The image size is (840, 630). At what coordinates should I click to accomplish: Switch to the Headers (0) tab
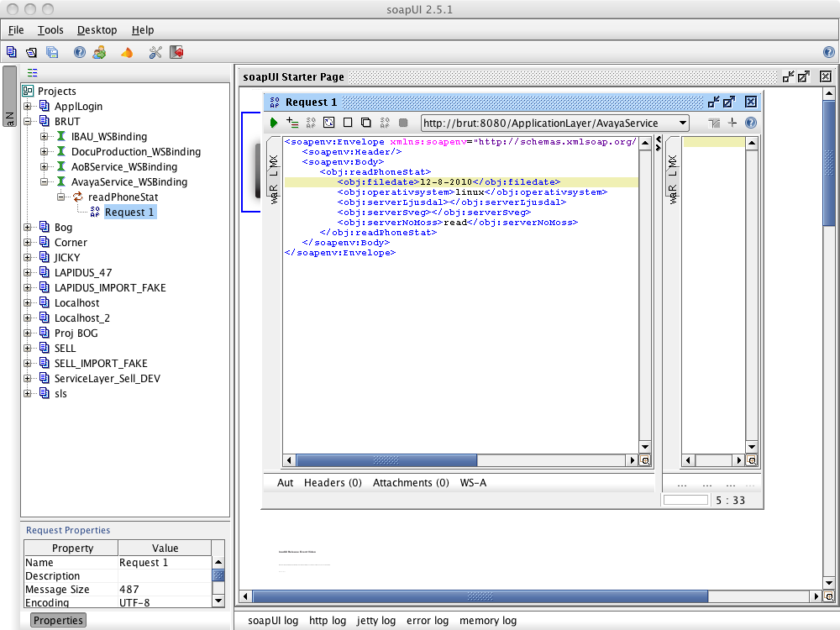tap(333, 482)
